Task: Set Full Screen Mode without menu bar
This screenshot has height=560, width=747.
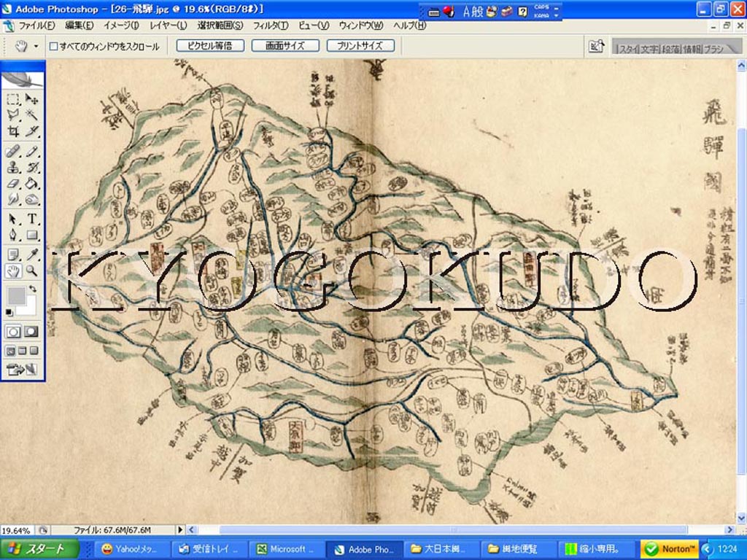Action: (x=34, y=351)
